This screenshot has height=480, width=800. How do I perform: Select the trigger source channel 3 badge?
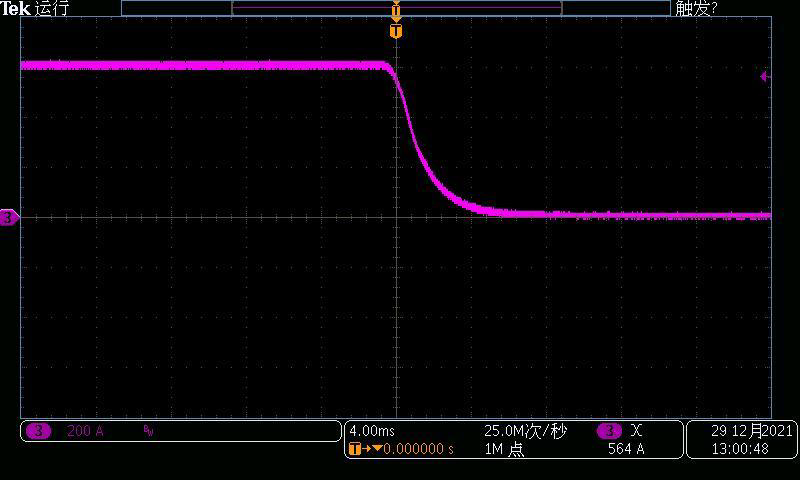pos(608,431)
